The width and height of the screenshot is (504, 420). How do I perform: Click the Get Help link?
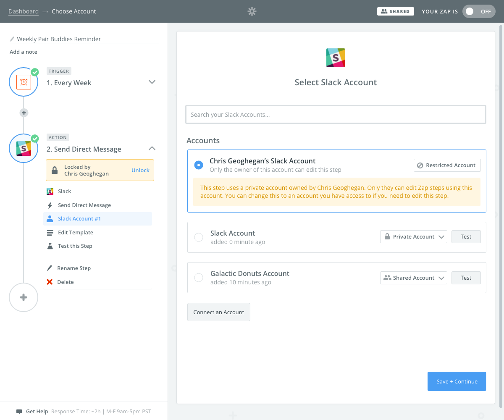click(x=37, y=412)
